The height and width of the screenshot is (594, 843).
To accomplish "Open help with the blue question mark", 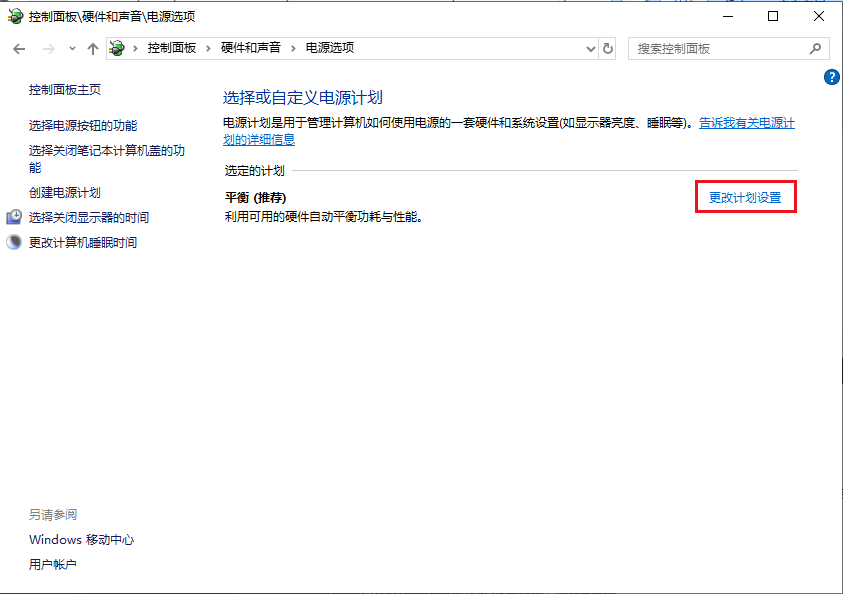I will click(831, 77).
